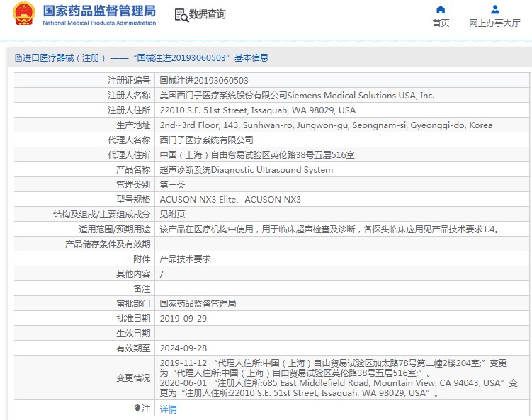Click the 附件 label

pyautogui.click(x=142, y=259)
